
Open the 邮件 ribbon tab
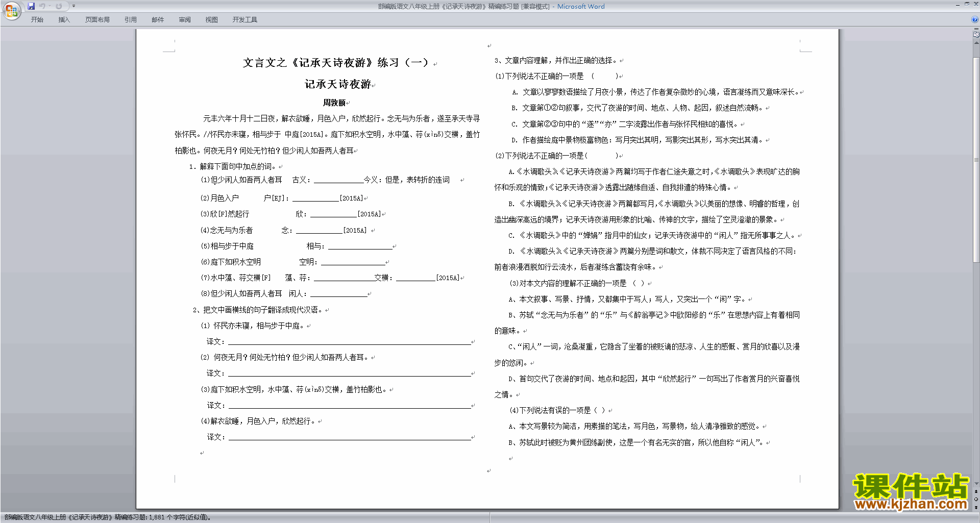[158, 20]
